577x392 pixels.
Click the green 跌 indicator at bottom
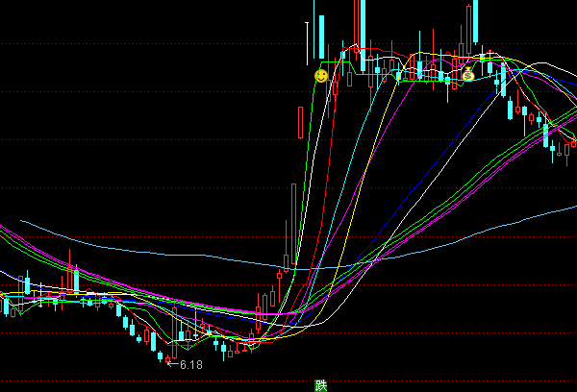[321, 385]
